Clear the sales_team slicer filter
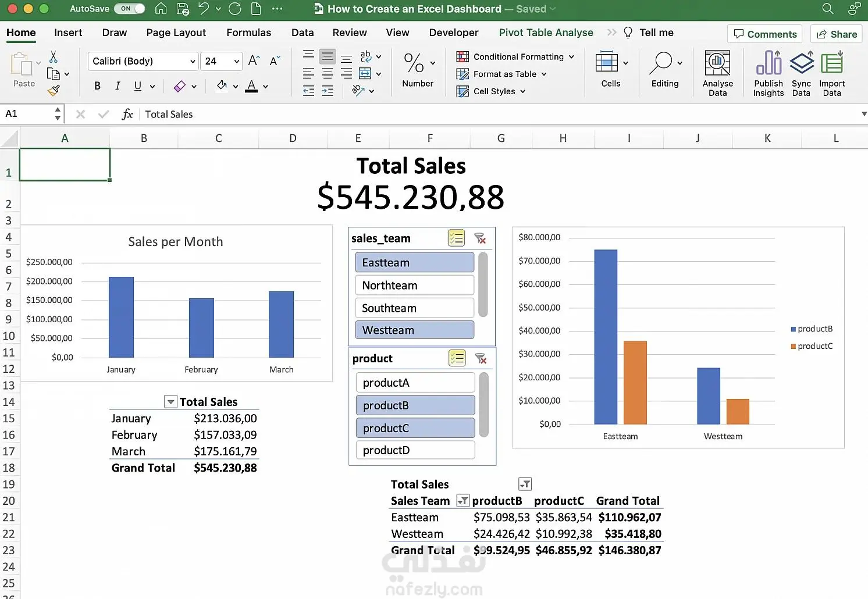The width and height of the screenshot is (868, 599). (x=480, y=238)
